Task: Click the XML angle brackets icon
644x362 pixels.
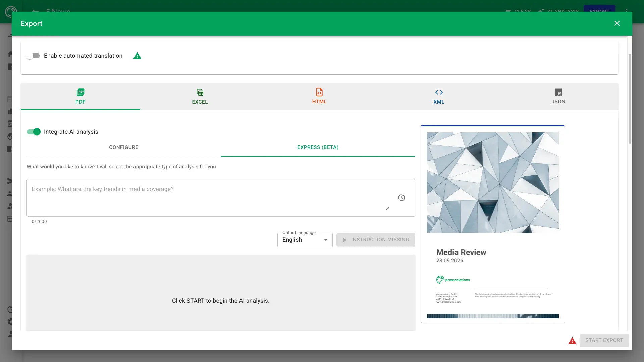Action: pos(439,92)
